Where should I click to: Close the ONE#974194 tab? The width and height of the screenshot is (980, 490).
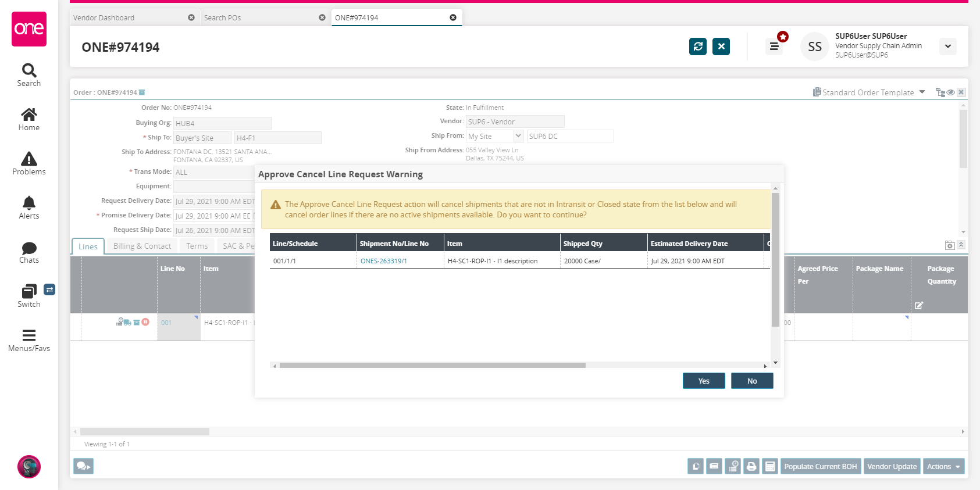[453, 17]
